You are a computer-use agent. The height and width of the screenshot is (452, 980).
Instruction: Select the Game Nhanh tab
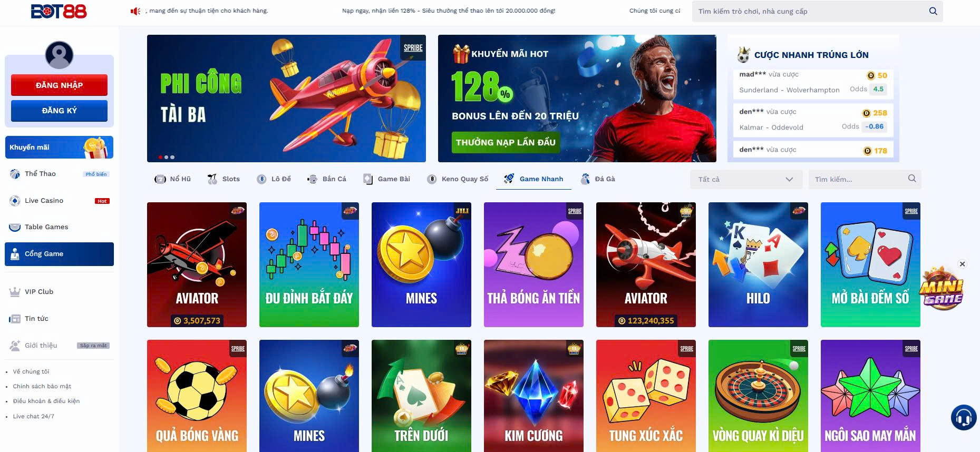(x=533, y=179)
